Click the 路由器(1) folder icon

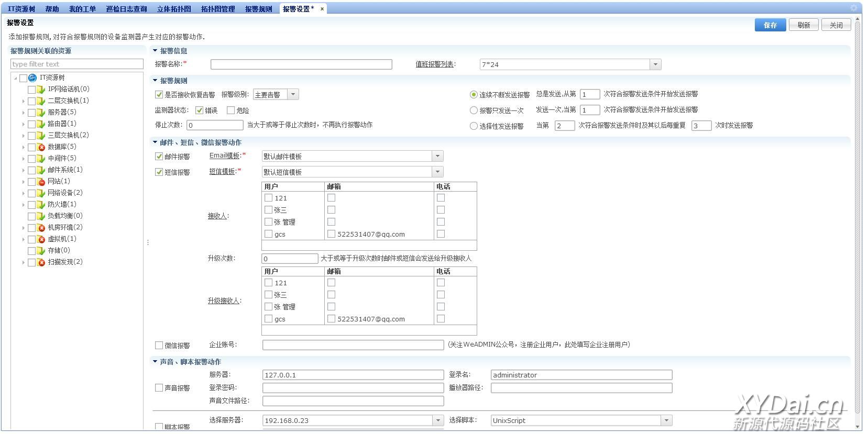[41, 124]
